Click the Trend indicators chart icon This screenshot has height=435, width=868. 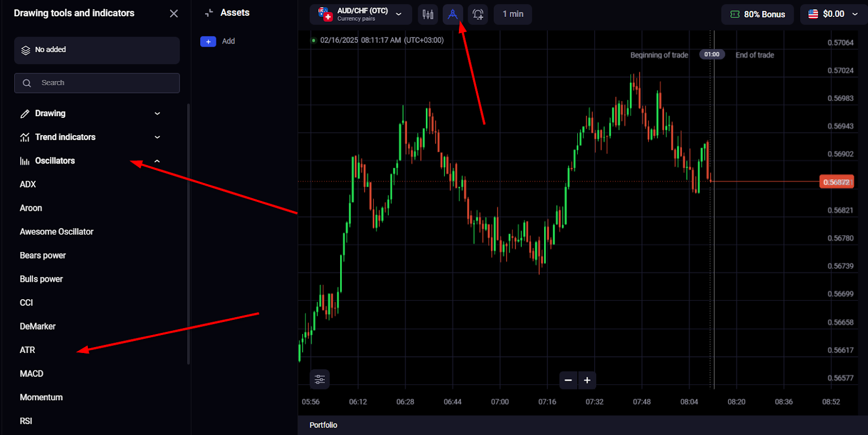point(25,137)
